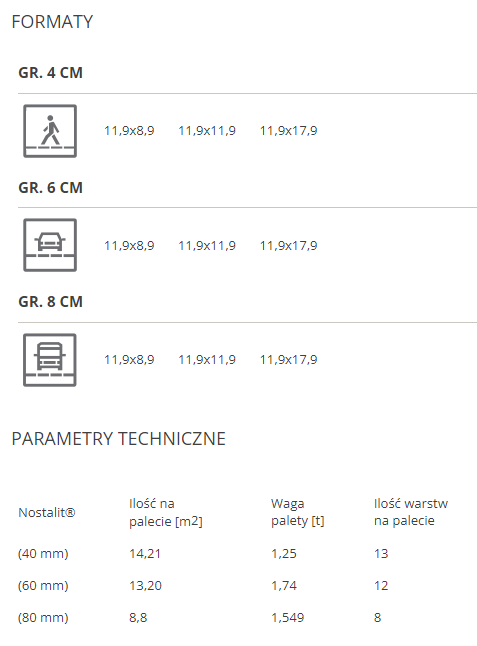Screen dimensions: 477x646
Task: Select 11,9x17,9 format under GR. 6 CM
Action: click(288, 246)
